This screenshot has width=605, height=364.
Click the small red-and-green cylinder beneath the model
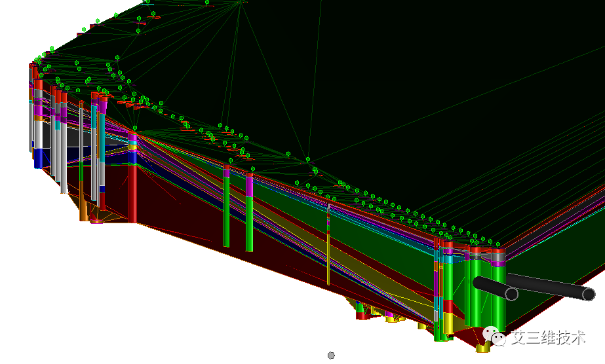pyautogui.click(x=362, y=312)
